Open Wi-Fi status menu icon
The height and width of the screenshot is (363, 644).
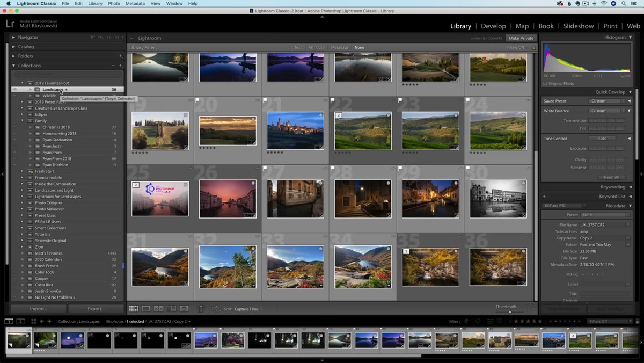603,3
